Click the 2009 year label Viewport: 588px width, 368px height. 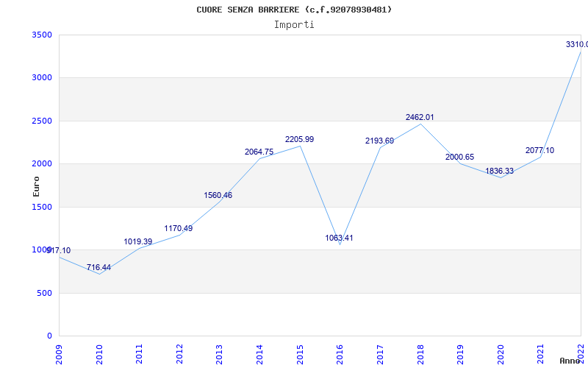59,354
